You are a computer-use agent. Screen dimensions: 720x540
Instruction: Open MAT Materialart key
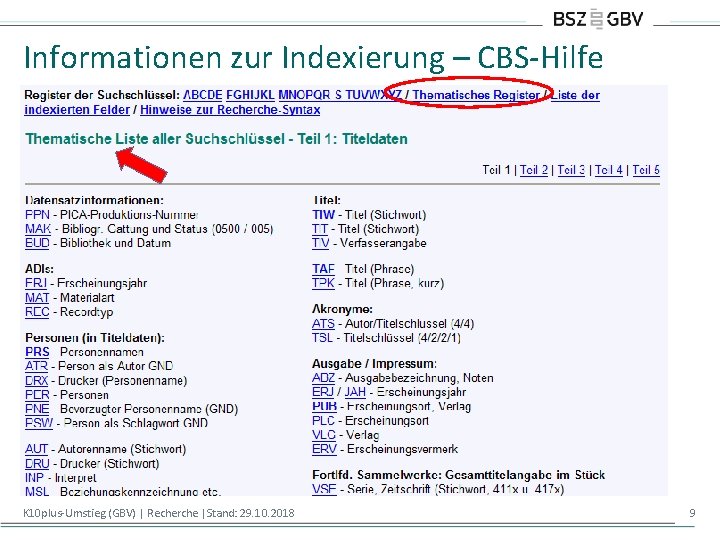[37, 298]
